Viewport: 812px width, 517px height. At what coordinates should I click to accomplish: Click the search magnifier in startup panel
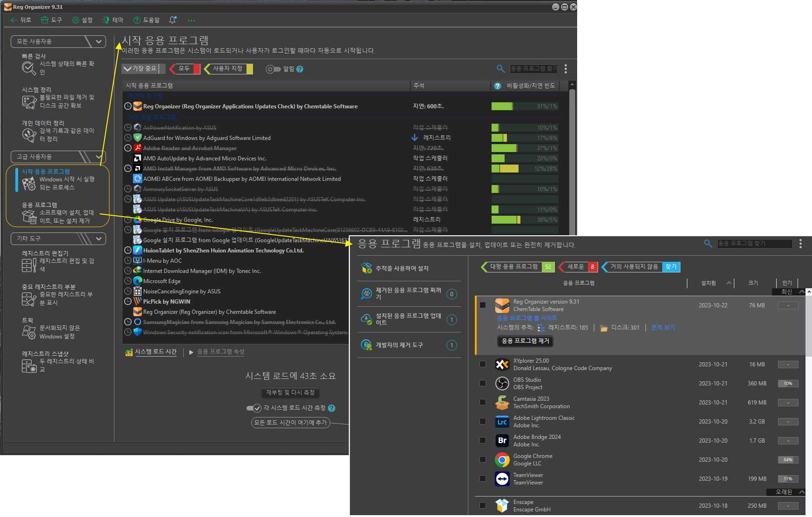click(x=500, y=69)
